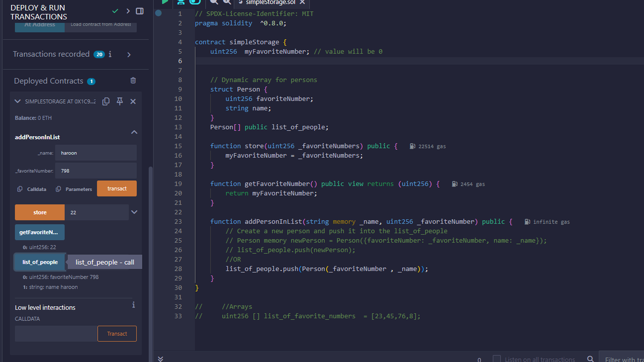Click the orange transact button
Screen dimensions: 644x362
[x=117, y=188]
